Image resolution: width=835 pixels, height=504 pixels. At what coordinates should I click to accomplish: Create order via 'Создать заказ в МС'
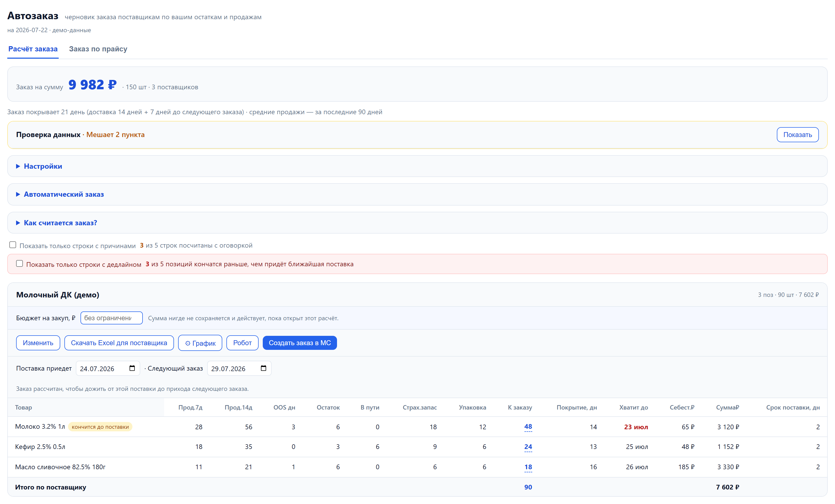[300, 343]
